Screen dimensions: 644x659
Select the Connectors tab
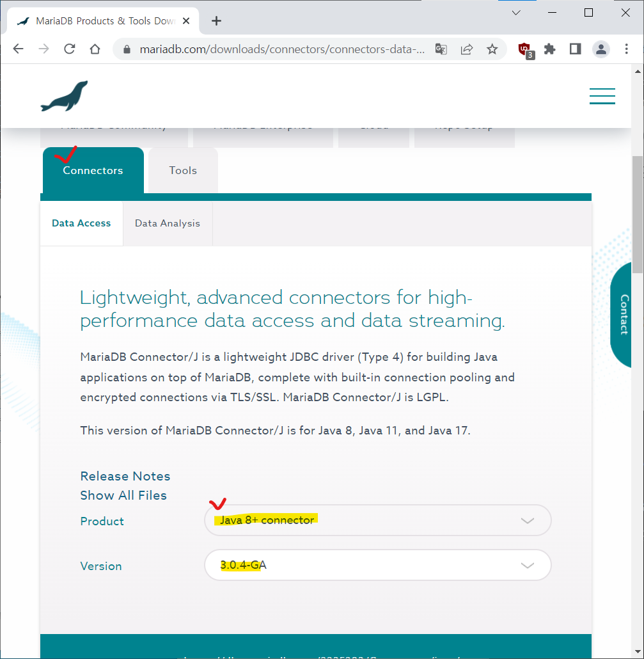point(93,170)
